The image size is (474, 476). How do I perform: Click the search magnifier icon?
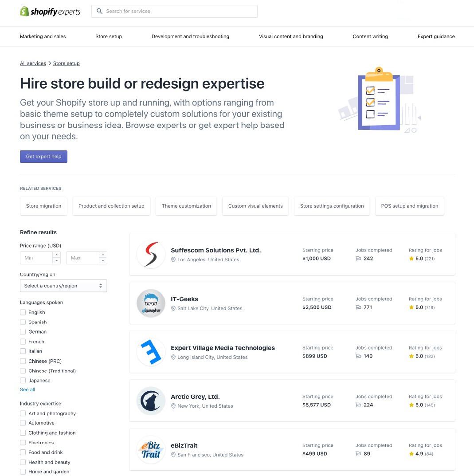(x=100, y=11)
